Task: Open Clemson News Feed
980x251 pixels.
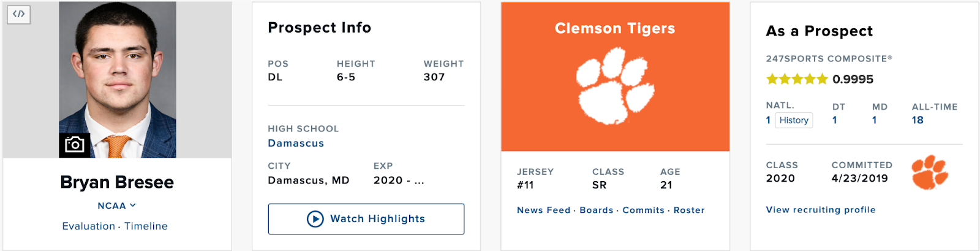Action: coord(543,210)
